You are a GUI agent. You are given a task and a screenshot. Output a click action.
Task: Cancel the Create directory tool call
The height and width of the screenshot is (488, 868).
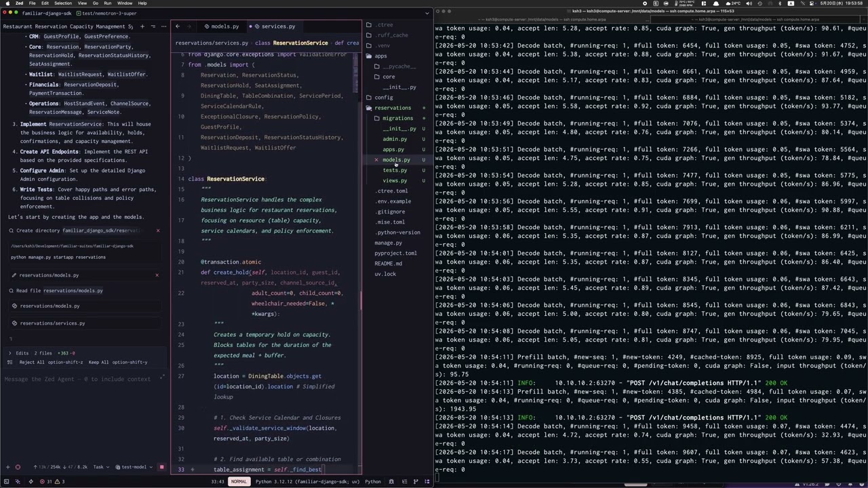158,230
